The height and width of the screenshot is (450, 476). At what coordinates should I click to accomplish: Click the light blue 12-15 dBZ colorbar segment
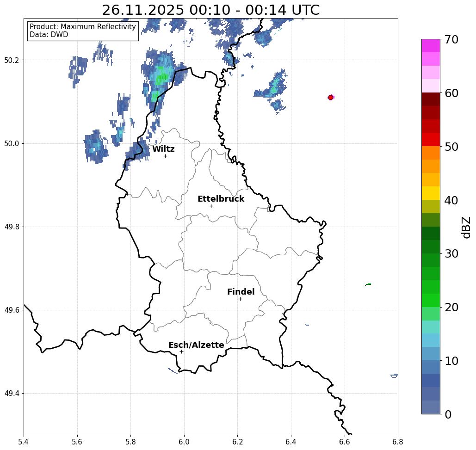(x=431, y=340)
